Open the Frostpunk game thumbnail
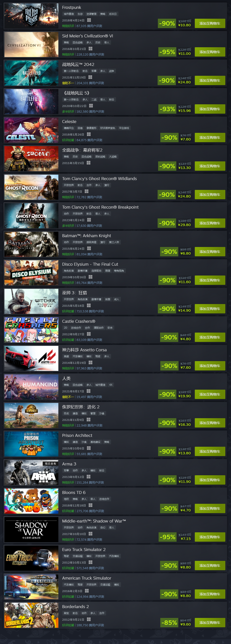The width and height of the screenshot is (231, 644). pyautogui.click(x=31, y=16)
